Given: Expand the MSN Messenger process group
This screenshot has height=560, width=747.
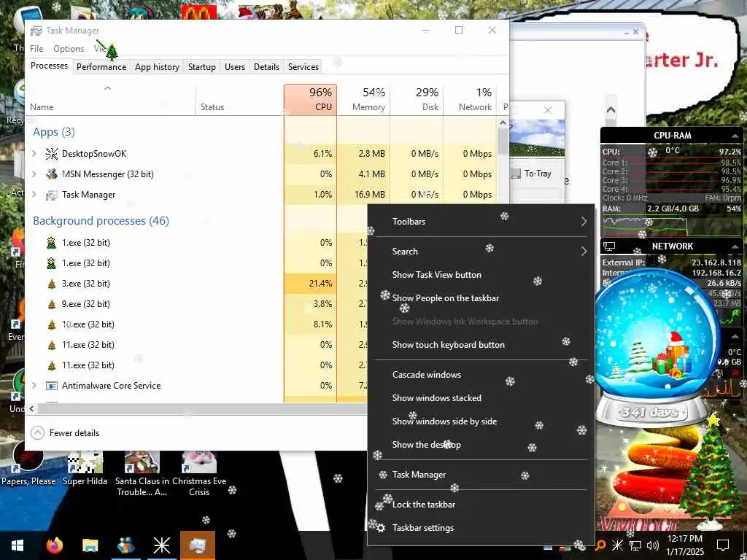Looking at the screenshot, I should click(34, 174).
